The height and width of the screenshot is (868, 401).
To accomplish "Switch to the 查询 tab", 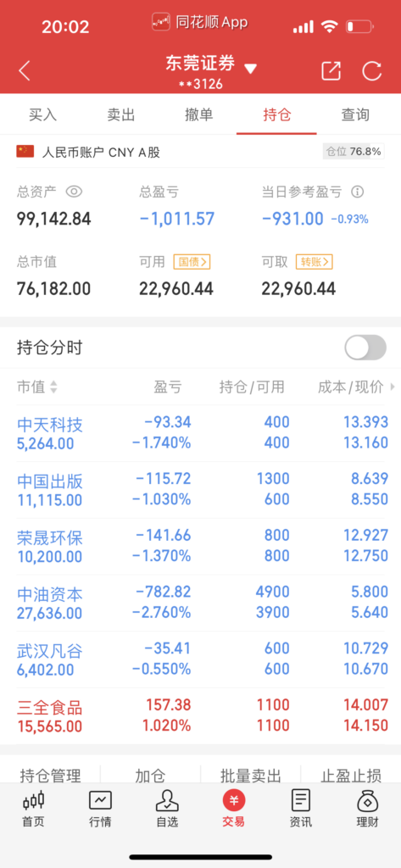I will [x=355, y=115].
